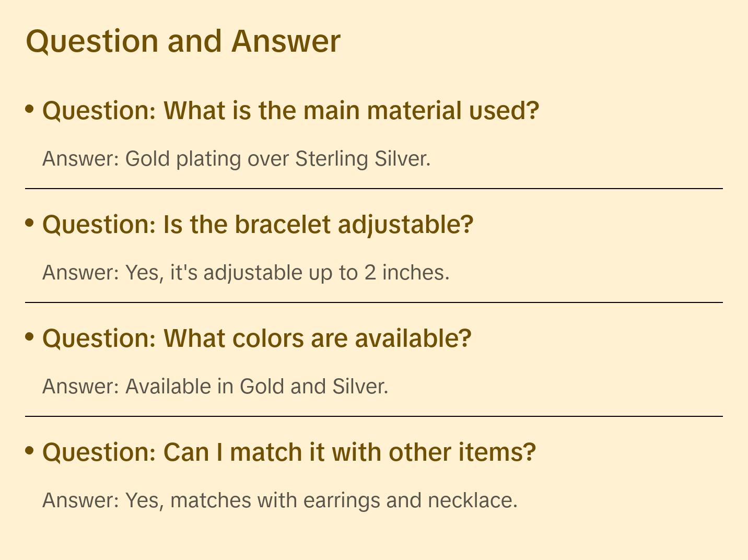This screenshot has width=748, height=560.
Task: Click the bullet next to the match items question
Action: pyautogui.click(x=30, y=450)
